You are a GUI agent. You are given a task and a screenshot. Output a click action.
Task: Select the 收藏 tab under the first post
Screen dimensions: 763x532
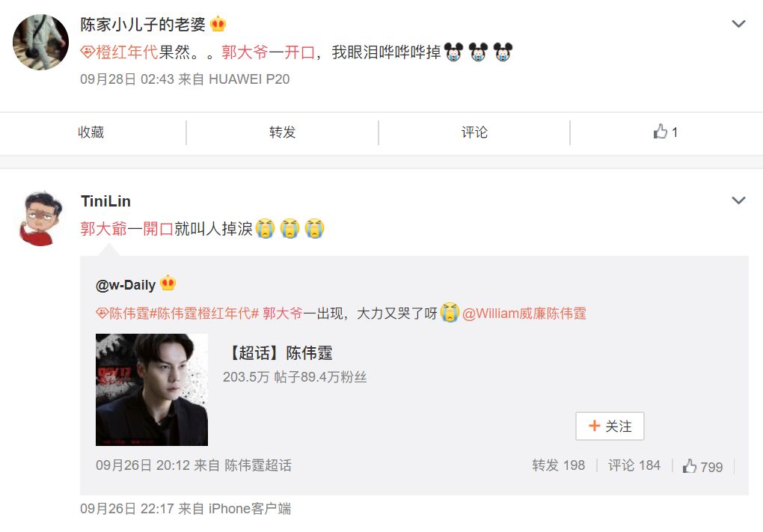(91, 132)
